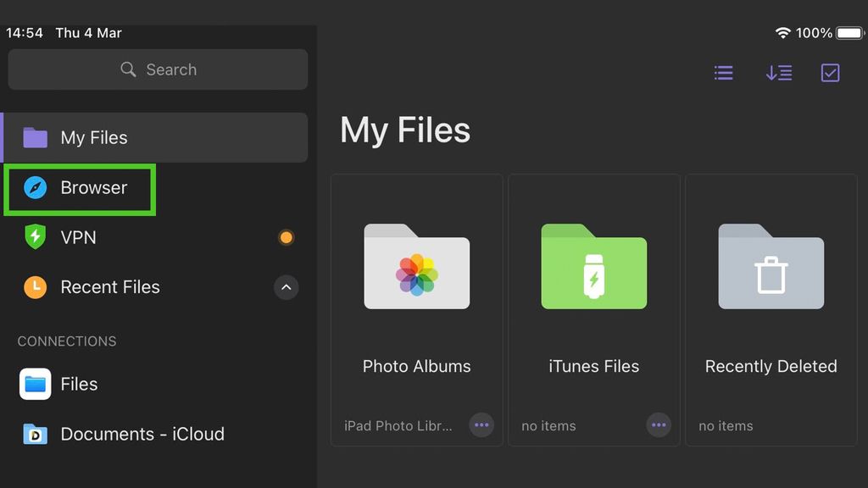Click the Recent Files clock icon
This screenshot has height=488, width=868.
coord(35,287)
